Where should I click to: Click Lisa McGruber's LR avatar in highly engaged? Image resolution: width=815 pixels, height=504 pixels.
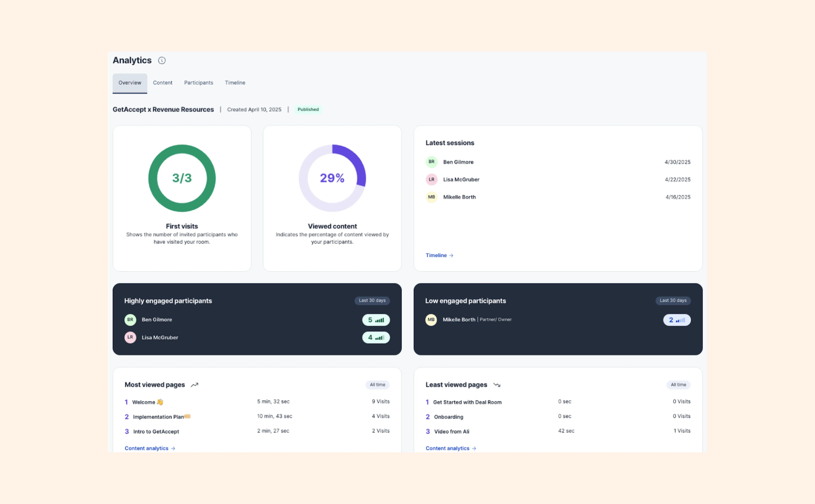[130, 337]
